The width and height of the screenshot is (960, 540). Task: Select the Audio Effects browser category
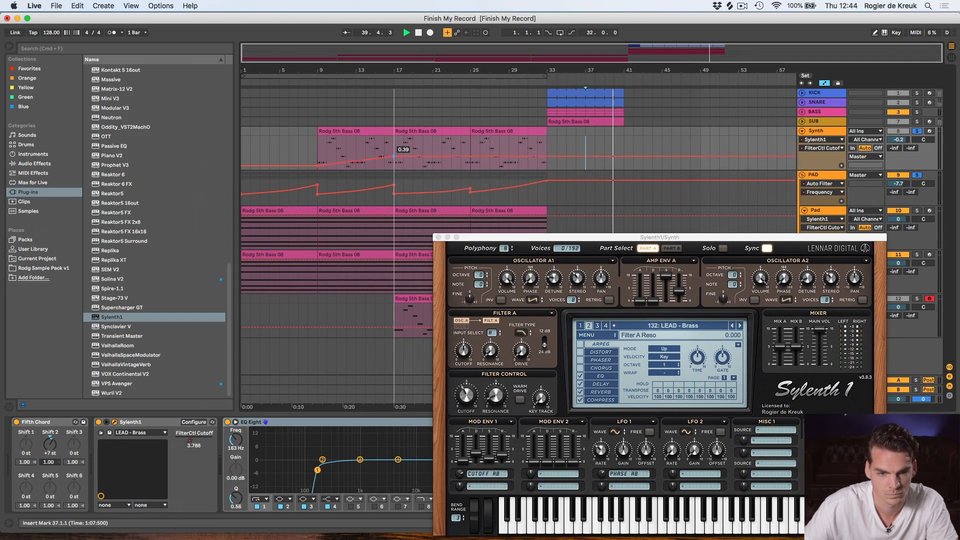tap(34, 163)
